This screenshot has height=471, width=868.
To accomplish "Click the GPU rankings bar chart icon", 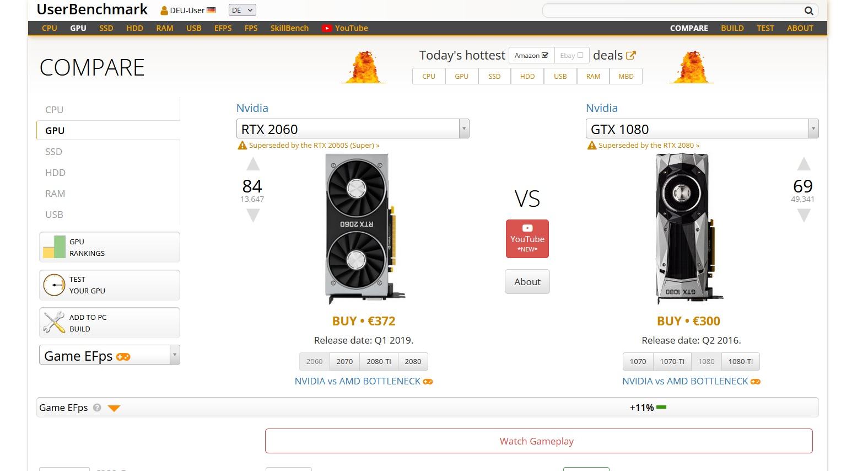I will 54,247.
